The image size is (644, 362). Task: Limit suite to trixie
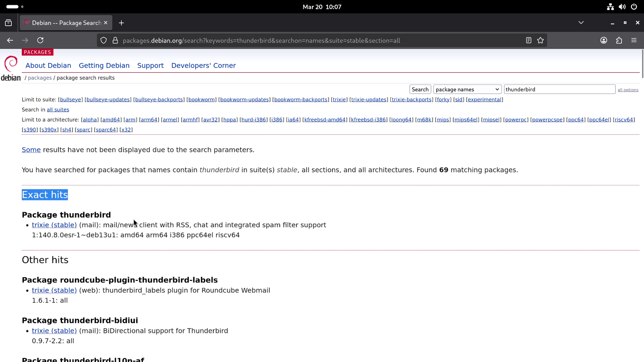[x=339, y=100]
